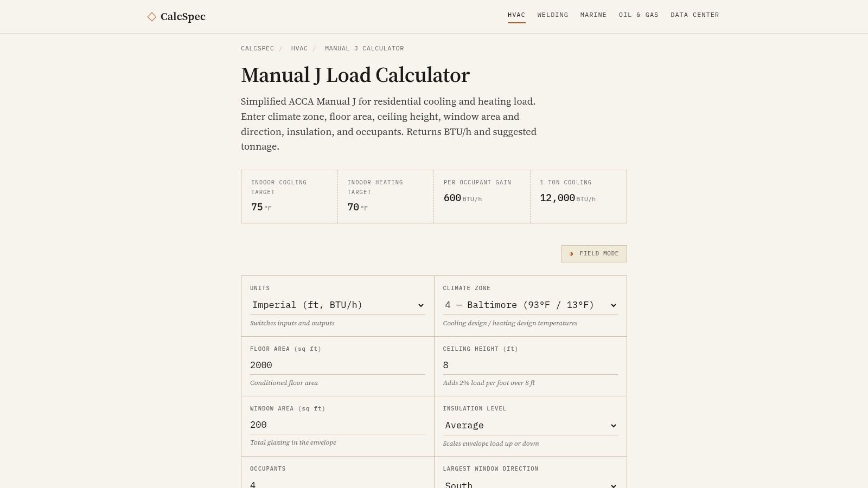Go to the Marine nav section
Viewport: 868px width, 488px height.
coord(593,15)
